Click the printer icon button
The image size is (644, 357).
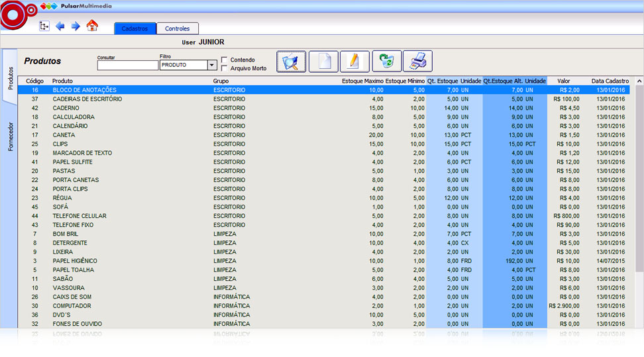click(x=417, y=62)
